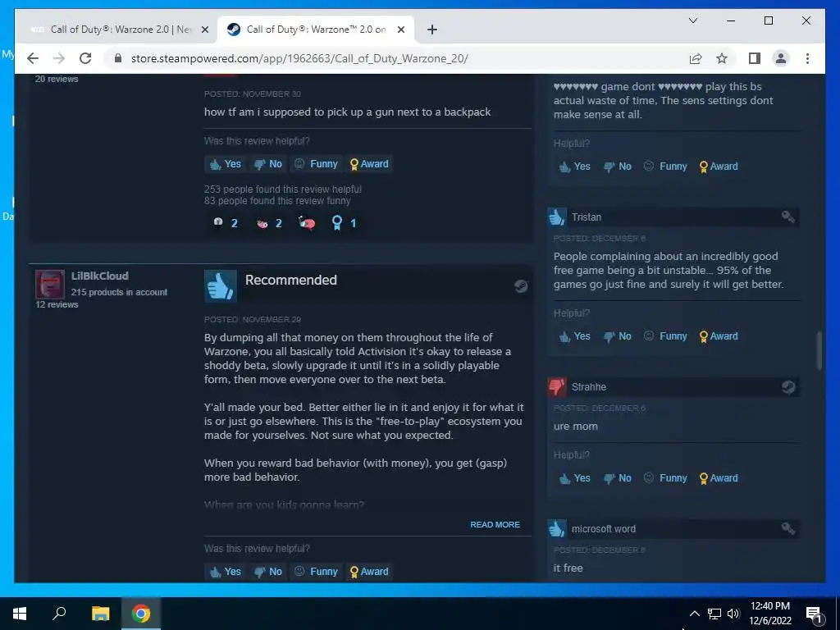Expand LilBlkCloud's review with READ MORE

[x=495, y=524]
